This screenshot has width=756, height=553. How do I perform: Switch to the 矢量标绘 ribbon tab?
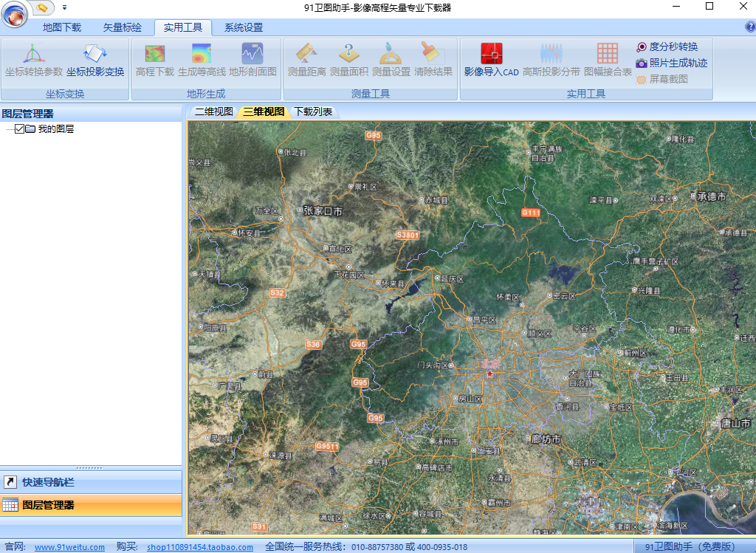123,27
